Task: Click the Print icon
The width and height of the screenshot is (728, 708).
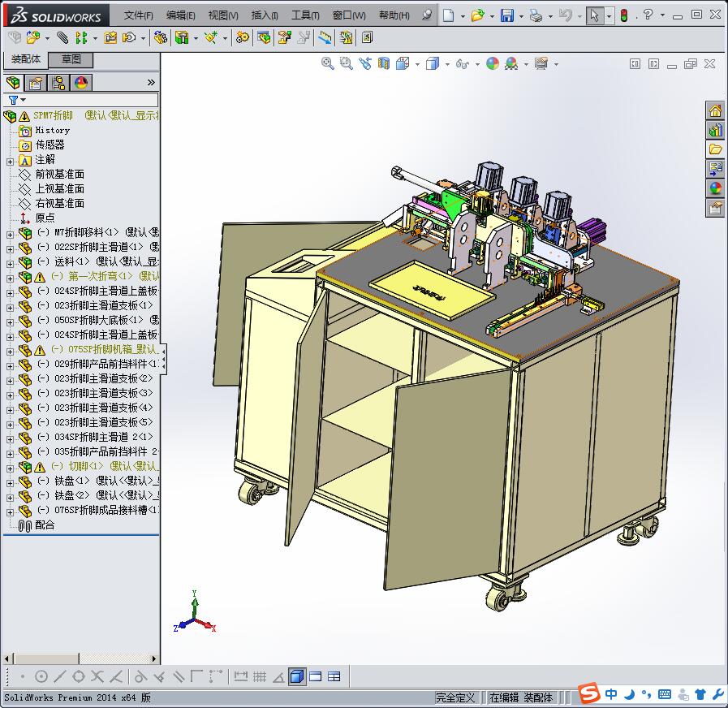Action: (536, 16)
